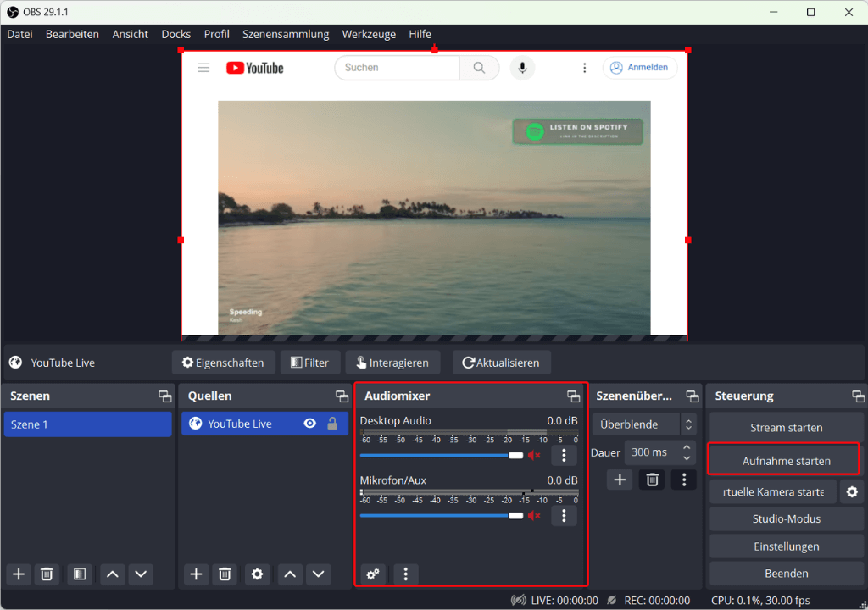The height and width of the screenshot is (610, 868).
Task: Move source up in Quellen
Action: click(x=290, y=574)
